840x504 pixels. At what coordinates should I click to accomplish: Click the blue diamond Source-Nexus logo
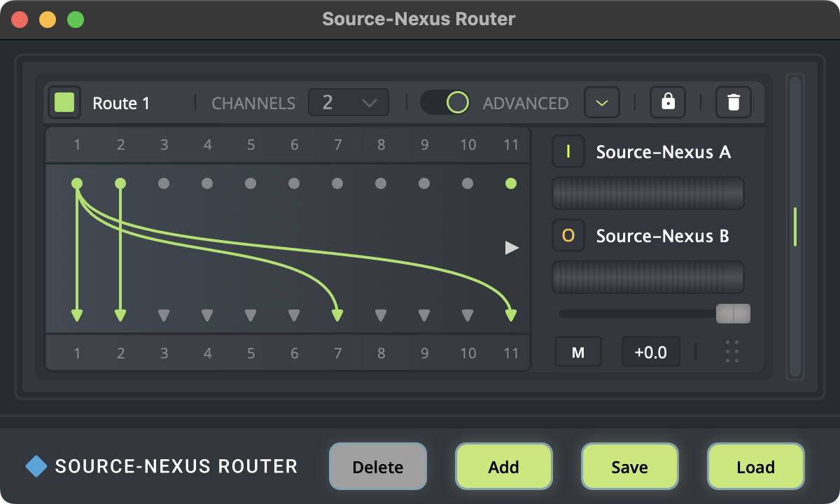pos(36,466)
